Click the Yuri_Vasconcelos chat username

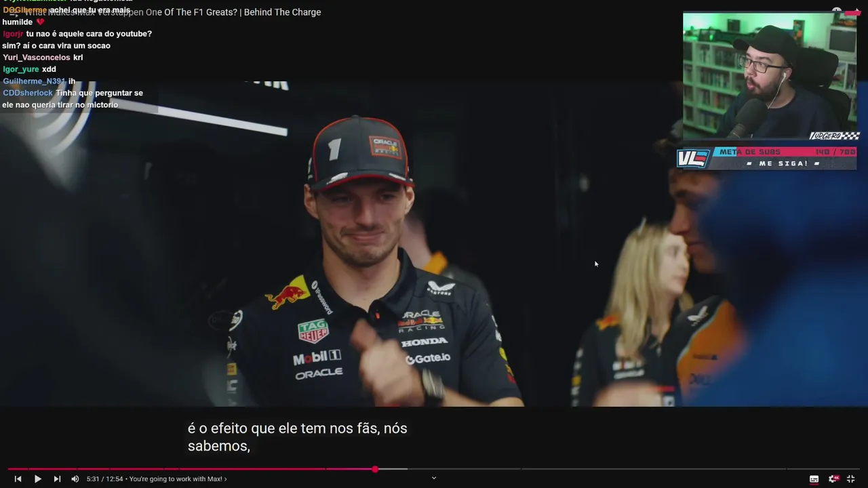click(37, 58)
